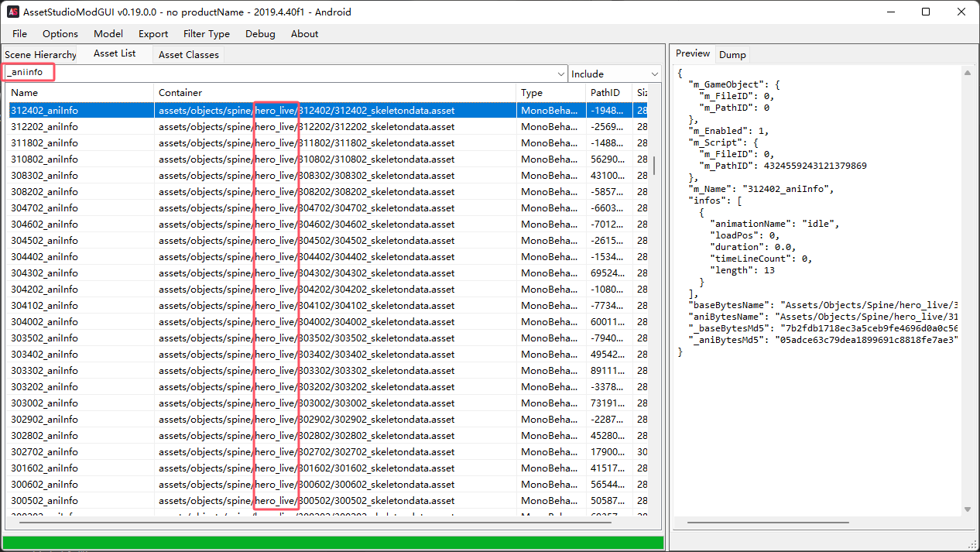
Task: Click container path of 312202 skeletondata asset
Action: point(307,126)
